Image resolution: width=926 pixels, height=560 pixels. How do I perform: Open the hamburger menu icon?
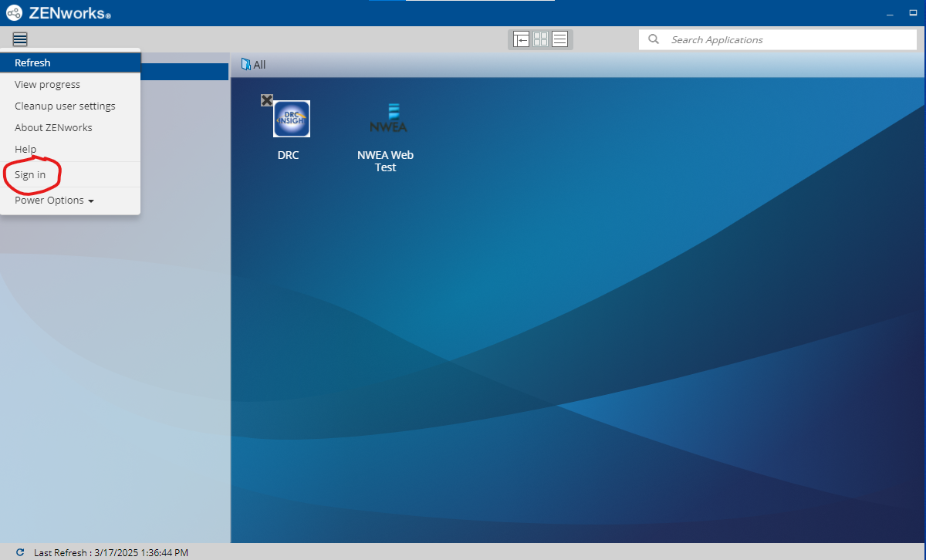coord(20,39)
